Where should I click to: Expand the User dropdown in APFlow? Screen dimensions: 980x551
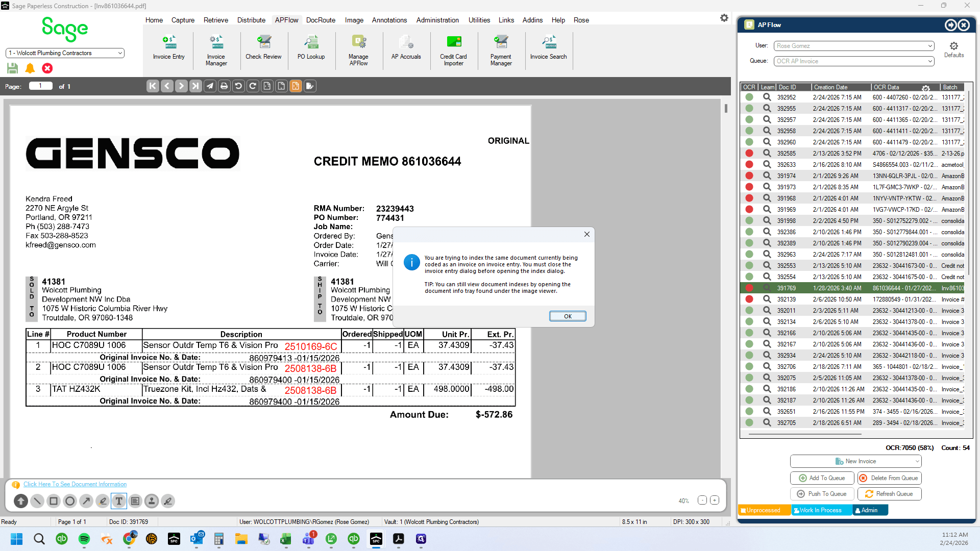tap(930, 46)
